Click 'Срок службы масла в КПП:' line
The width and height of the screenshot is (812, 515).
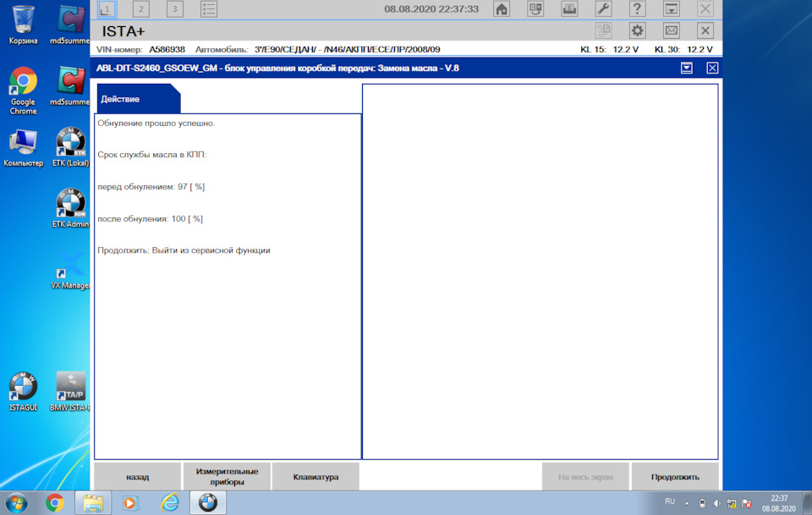point(151,155)
